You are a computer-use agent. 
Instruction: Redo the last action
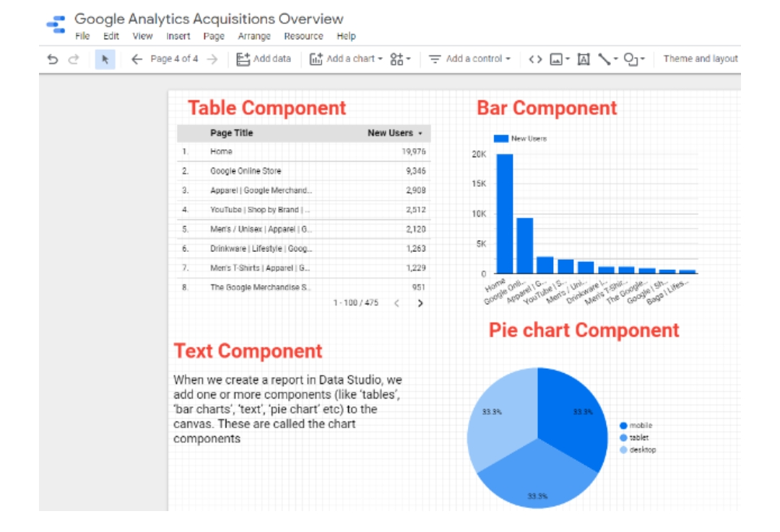pyautogui.click(x=74, y=59)
